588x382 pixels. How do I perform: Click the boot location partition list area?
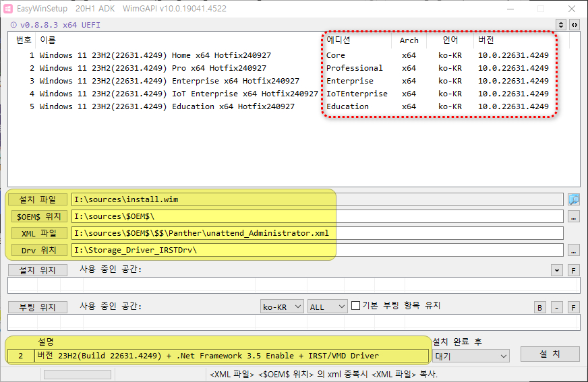tap(293, 323)
